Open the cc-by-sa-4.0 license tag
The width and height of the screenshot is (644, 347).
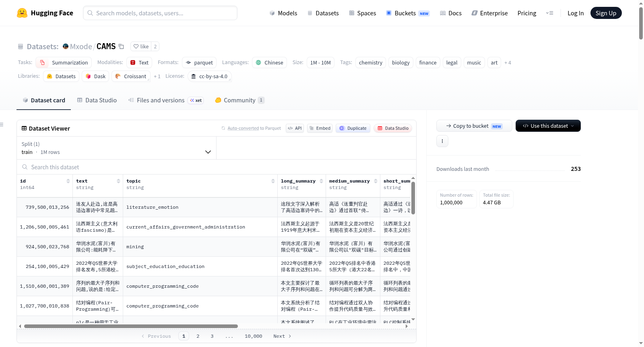[209, 76]
